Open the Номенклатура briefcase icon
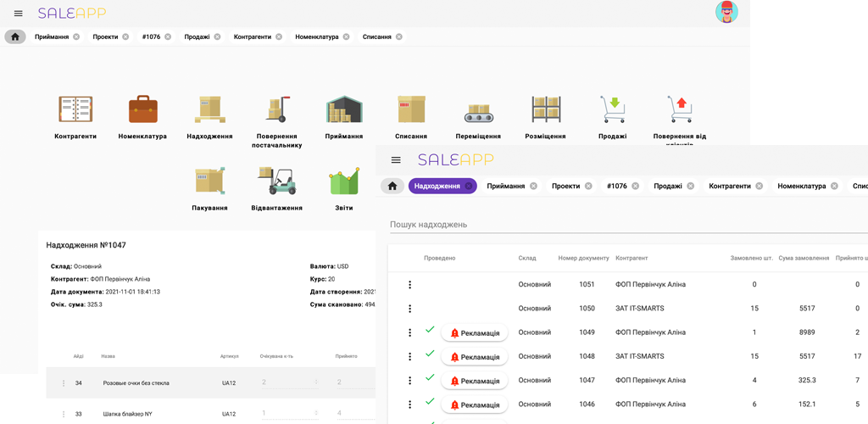The width and height of the screenshot is (868, 424). [x=142, y=109]
